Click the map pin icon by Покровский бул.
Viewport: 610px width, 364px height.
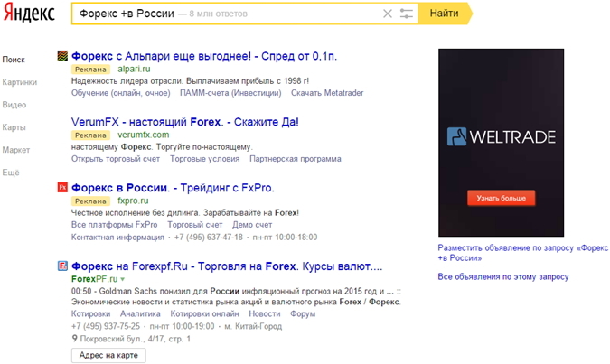coord(75,339)
